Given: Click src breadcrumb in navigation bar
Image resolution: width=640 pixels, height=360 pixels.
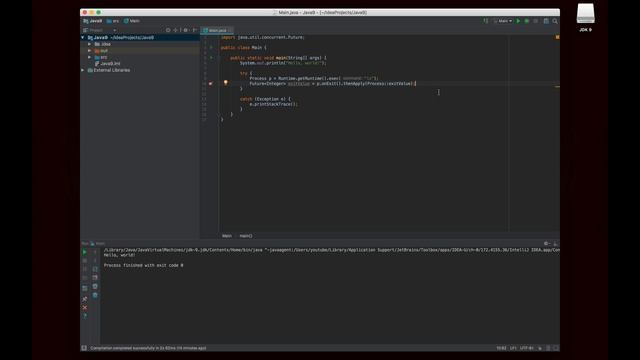Looking at the screenshot, I should point(113,21).
